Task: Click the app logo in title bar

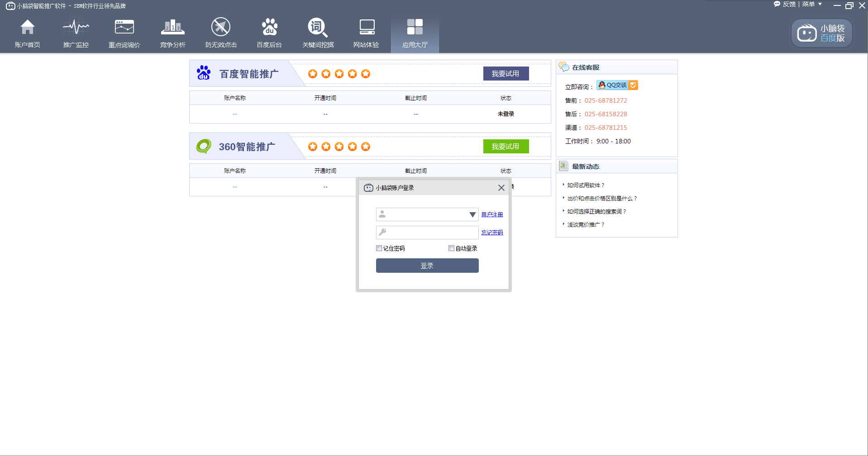Action: click(10, 6)
